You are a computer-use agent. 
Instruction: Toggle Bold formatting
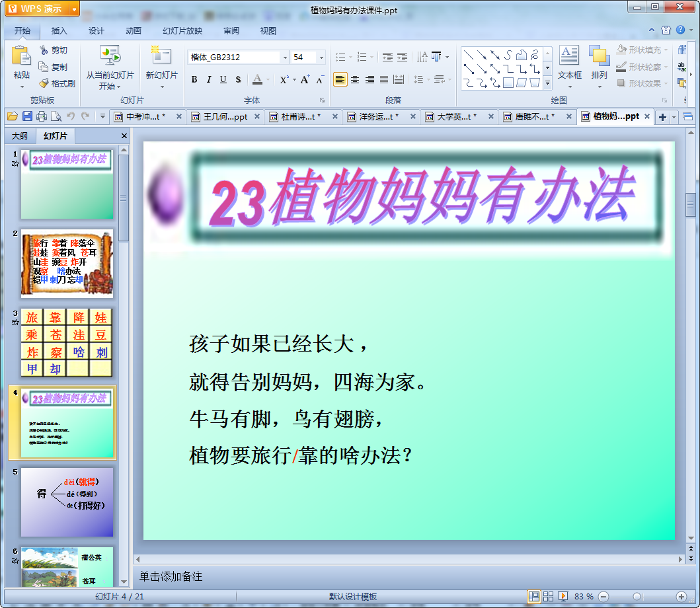pos(194,79)
